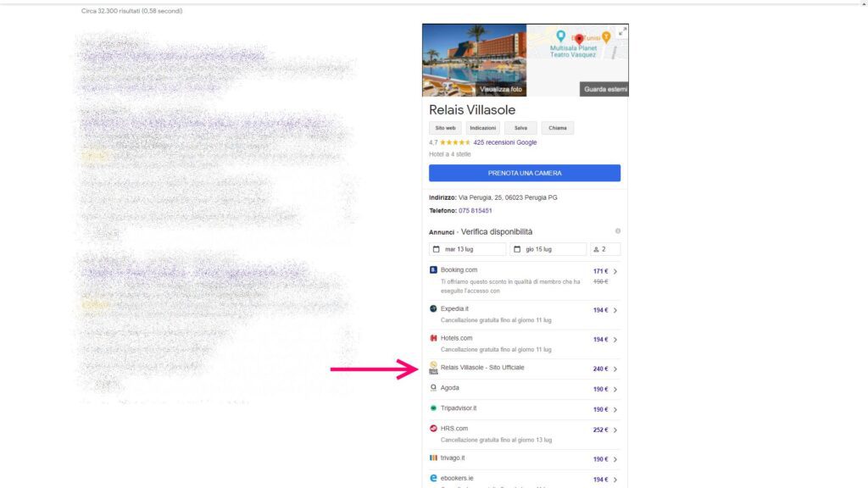868x488 pixels.
Task: Open the trivago.it listing name
Action: pos(453,458)
